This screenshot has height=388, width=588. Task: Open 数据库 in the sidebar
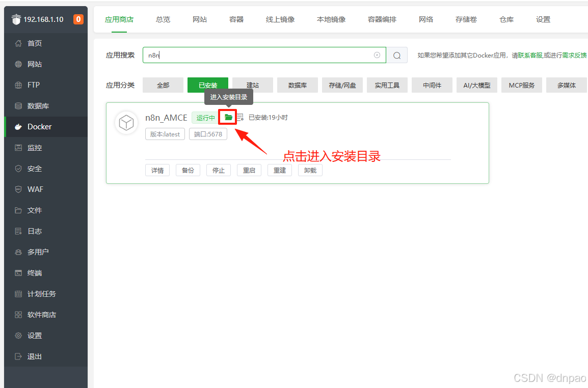[46, 106]
